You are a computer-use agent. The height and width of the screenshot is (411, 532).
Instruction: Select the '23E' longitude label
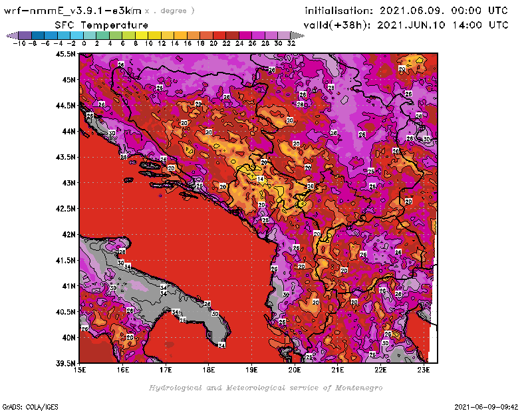coord(424,370)
